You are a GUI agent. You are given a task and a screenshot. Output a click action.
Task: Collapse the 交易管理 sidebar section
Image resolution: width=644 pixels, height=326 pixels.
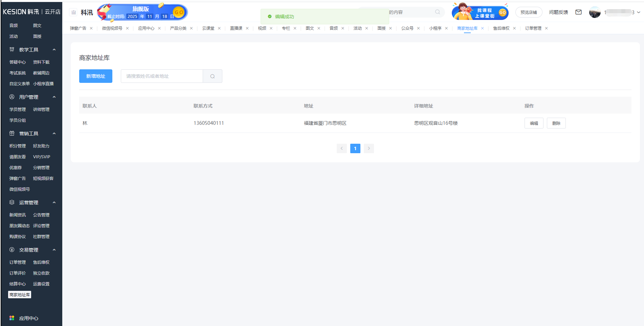54,250
